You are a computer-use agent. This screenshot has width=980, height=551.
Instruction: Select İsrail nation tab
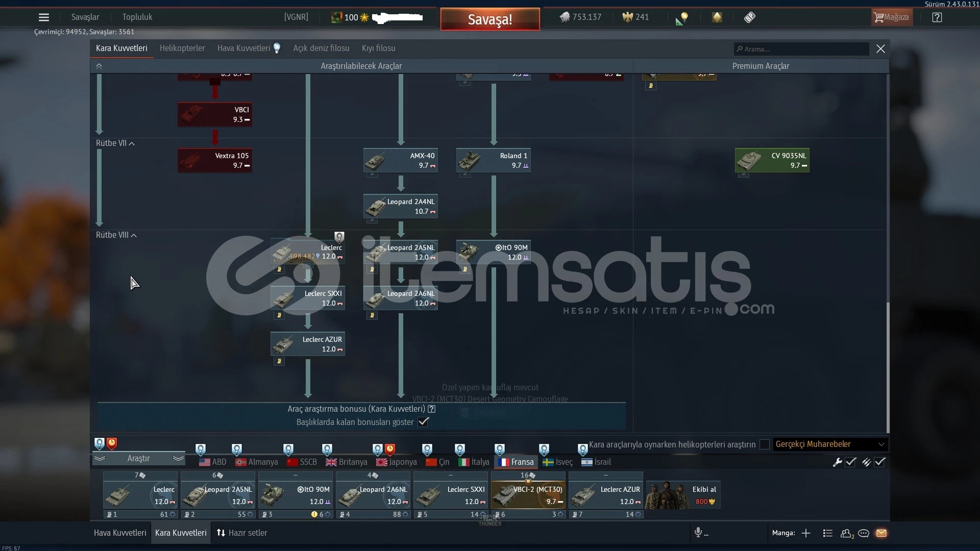coord(596,462)
